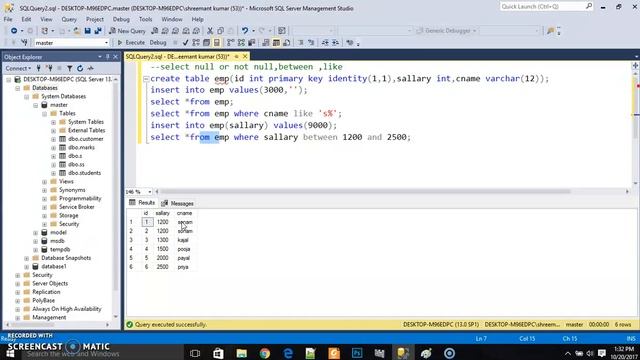Click the sallary column header

162,213
